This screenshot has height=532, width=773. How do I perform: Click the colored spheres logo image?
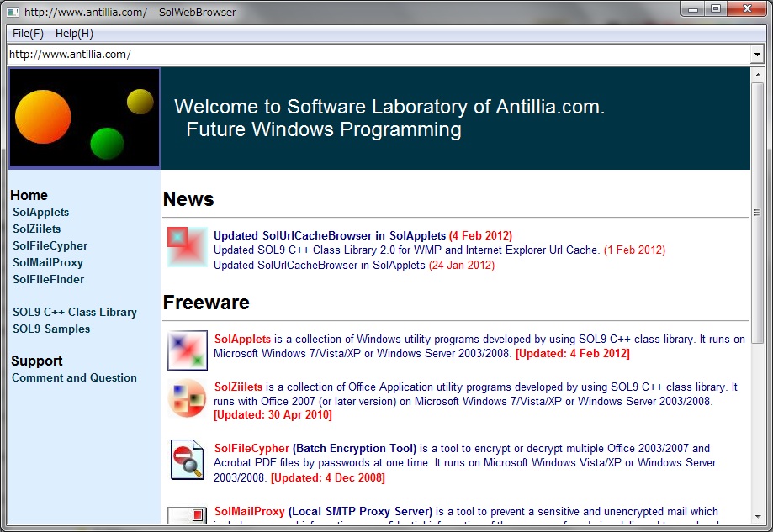coord(84,118)
